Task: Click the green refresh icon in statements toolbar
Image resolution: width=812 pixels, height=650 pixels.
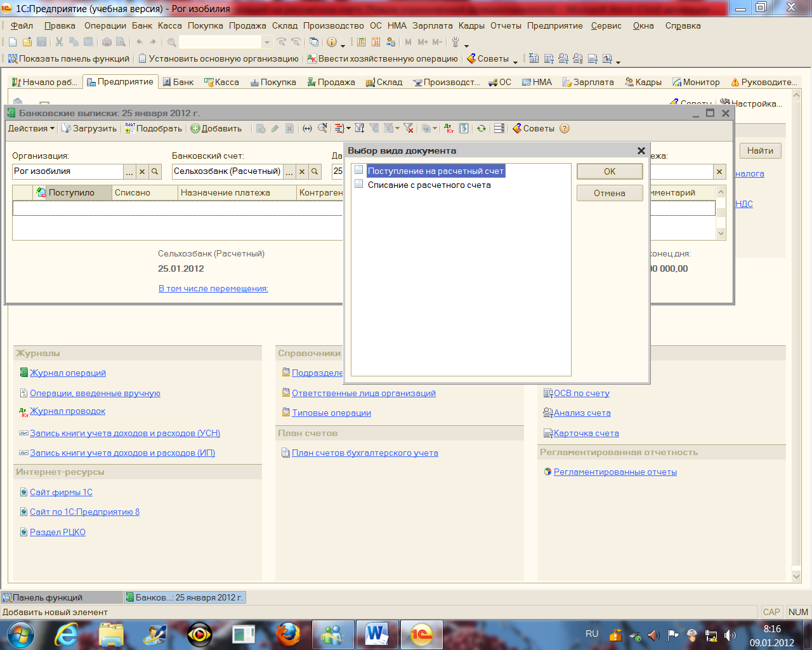Action: [x=481, y=128]
